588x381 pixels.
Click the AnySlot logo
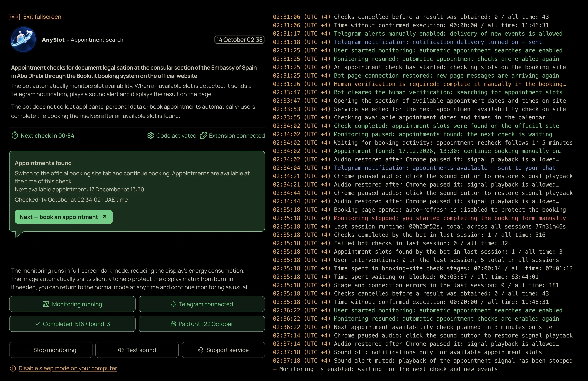[x=23, y=40]
